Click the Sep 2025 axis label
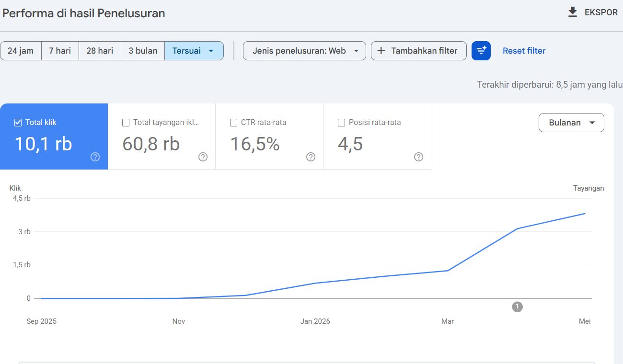The height and width of the screenshot is (364, 623). point(41,321)
